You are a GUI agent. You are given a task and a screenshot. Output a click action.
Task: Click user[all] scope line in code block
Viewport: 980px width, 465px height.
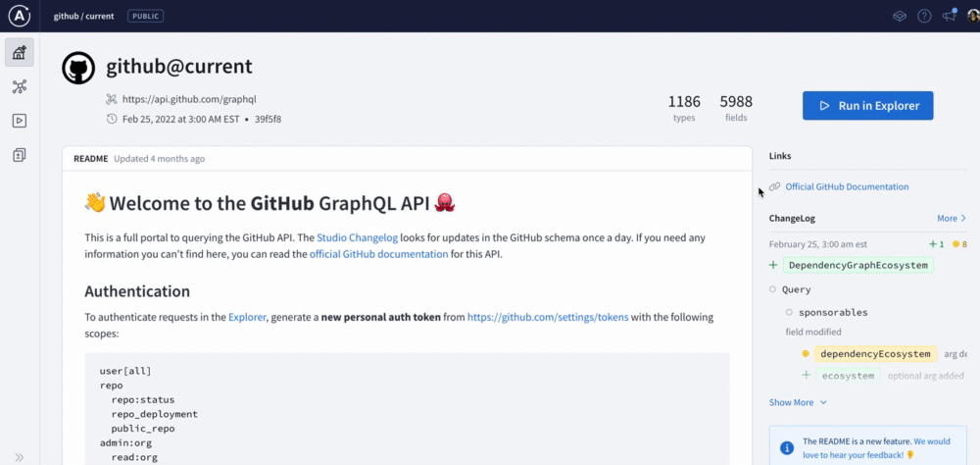[x=125, y=371]
